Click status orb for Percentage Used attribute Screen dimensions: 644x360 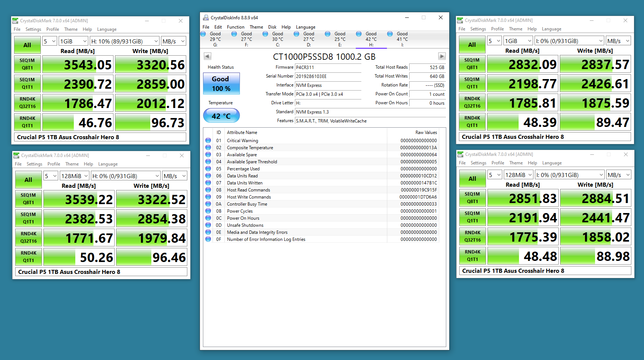click(208, 168)
